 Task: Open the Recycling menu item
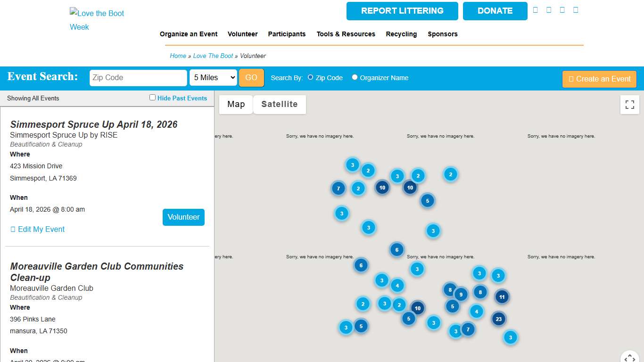401,34
